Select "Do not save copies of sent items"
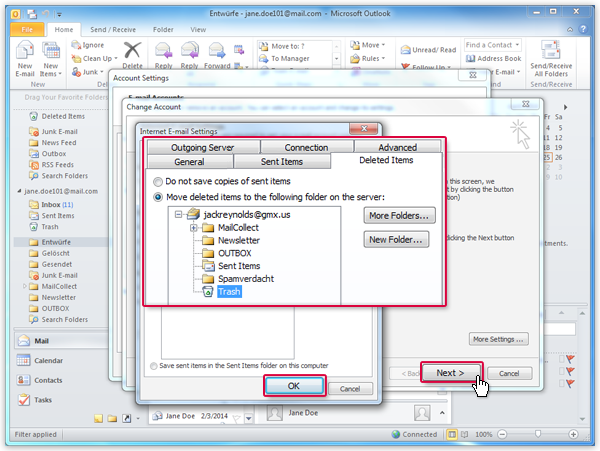Image resolution: width=600 pixels, height=451 pixels. 158,182
